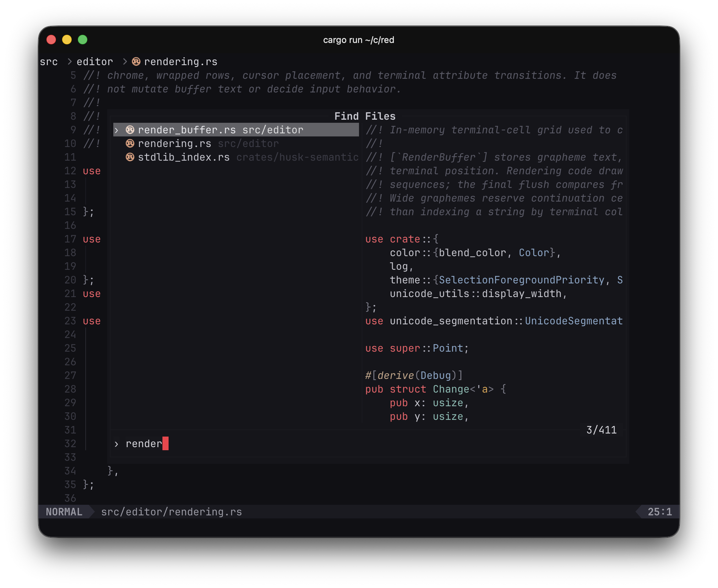The image size is (718, 588).
Task: Click the 'cargo run ~/c/red' window title
Action: tap(359, 40)
